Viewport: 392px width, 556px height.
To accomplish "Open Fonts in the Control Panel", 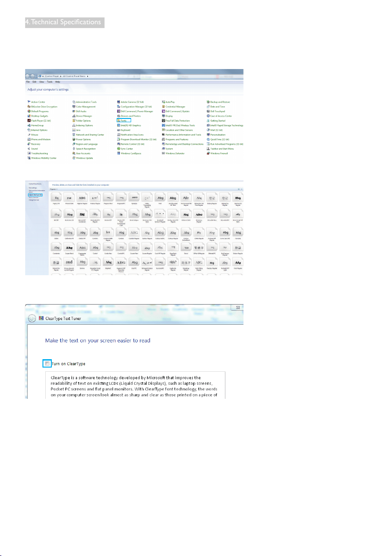I will click(124, 120).
